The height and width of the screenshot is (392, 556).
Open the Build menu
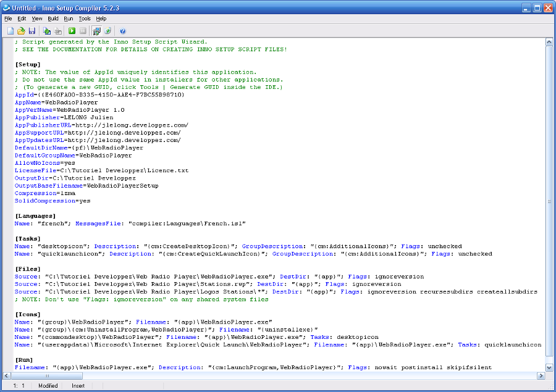coord(53,19)
